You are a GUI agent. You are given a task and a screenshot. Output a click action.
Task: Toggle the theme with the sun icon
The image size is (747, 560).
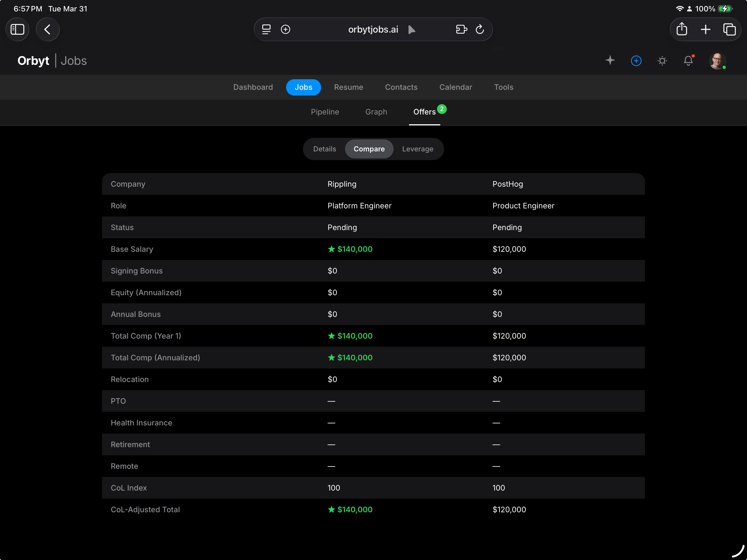point(662,61)
